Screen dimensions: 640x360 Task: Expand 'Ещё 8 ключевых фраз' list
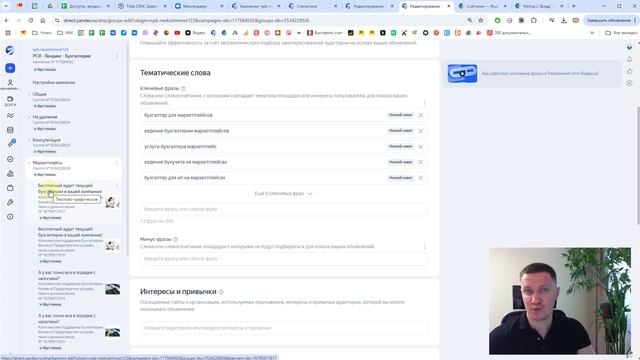pyautogui.click(x=283, y=193)
